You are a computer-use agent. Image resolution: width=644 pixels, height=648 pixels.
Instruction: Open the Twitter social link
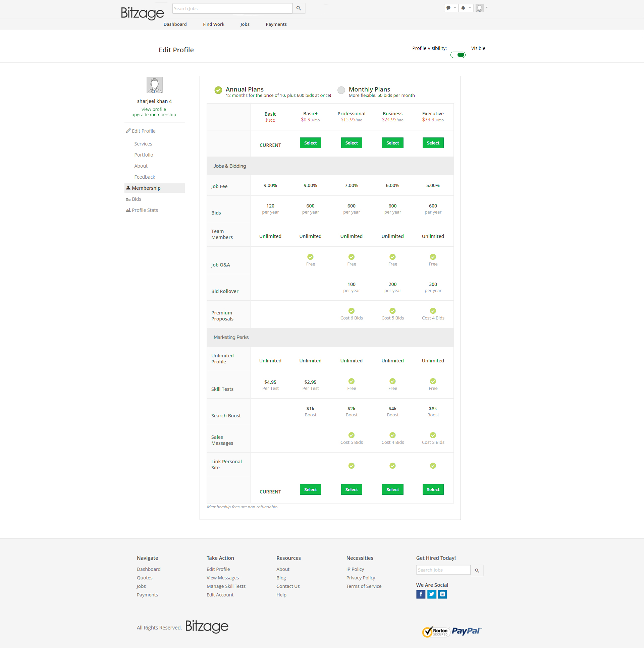432,594
